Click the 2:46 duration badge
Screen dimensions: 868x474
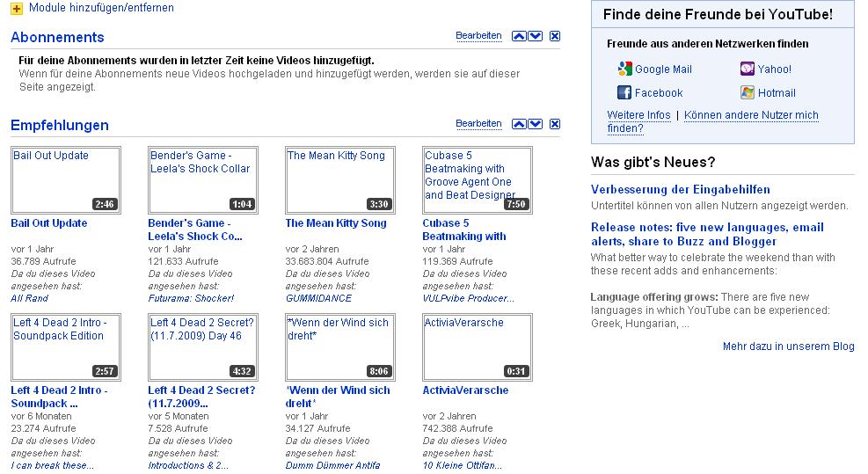(105, 204)
